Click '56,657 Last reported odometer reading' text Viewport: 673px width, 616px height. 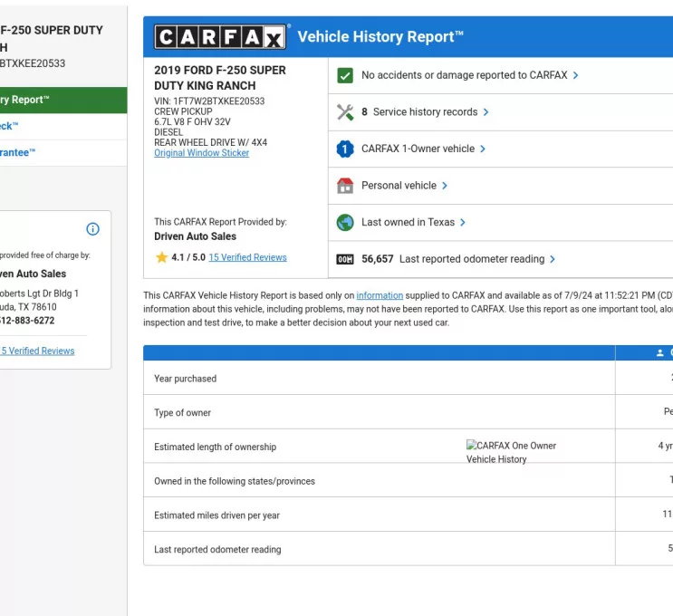point(453,259)
